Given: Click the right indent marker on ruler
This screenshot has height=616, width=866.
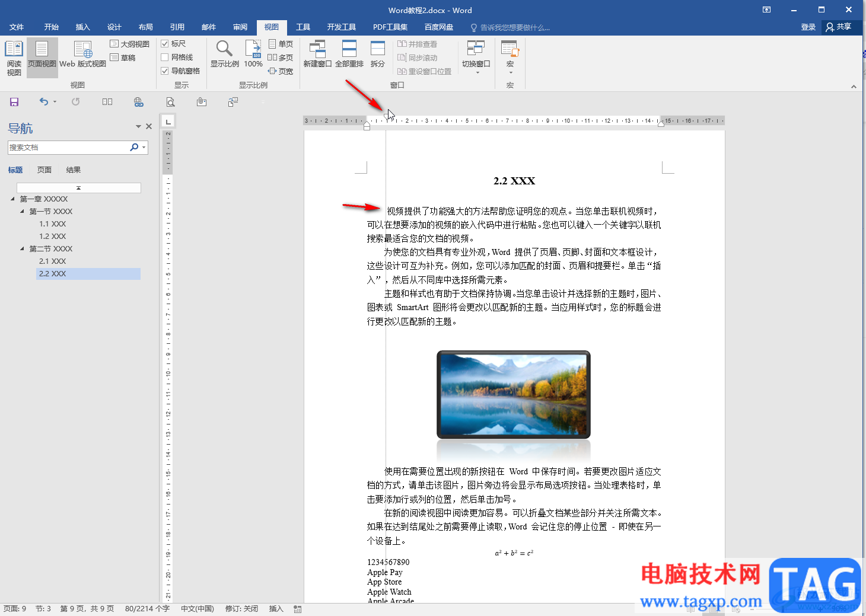Looking at the screenshot, I should 661,124.
